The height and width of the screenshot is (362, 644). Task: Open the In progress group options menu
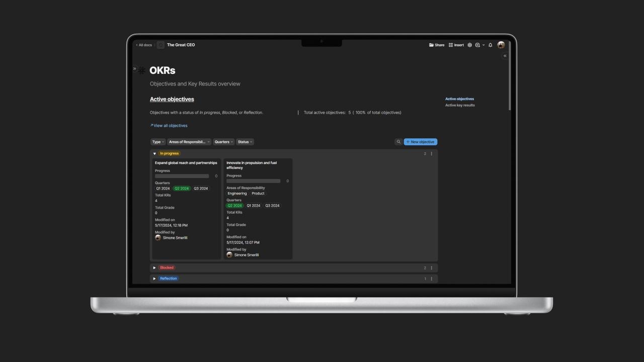pyautogui.click(x=431, y=154)
